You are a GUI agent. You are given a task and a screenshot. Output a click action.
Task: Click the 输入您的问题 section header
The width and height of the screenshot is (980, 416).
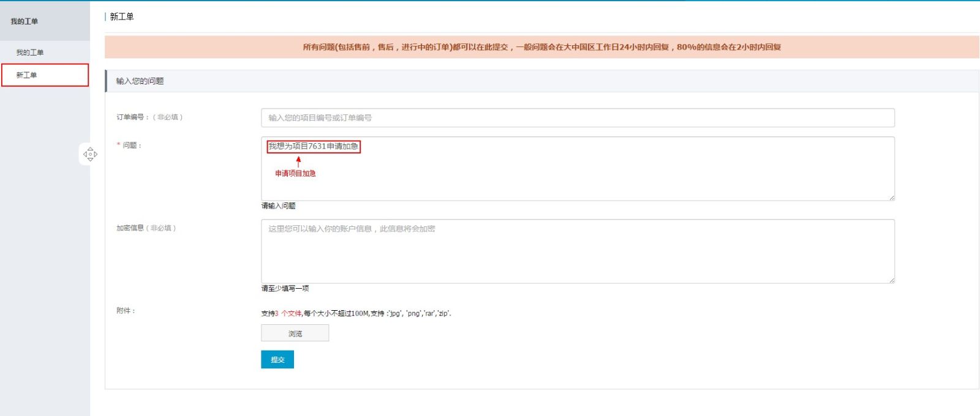(140, 81)
